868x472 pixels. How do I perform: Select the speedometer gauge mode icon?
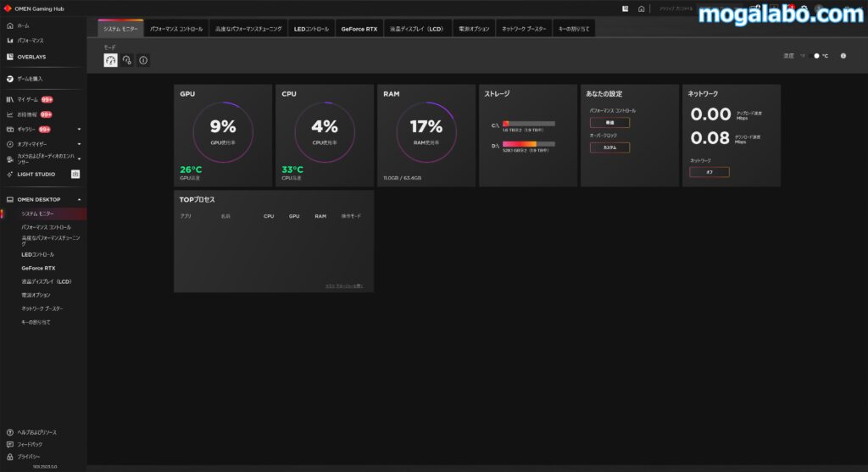[x=111, y=60]
